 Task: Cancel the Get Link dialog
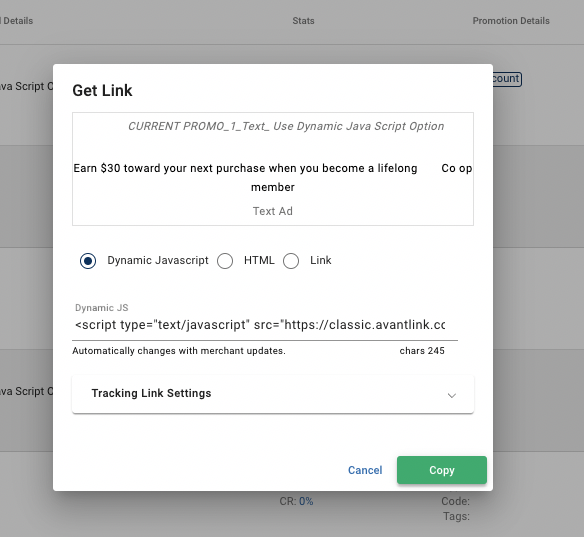pos(365,470)
